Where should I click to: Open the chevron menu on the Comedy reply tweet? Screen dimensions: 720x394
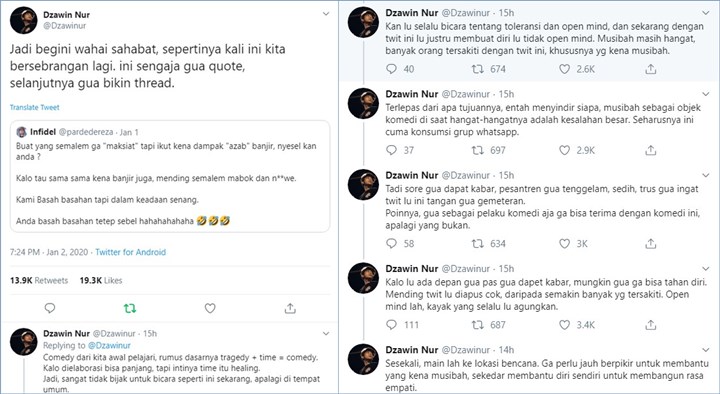(x=326, y=333)
